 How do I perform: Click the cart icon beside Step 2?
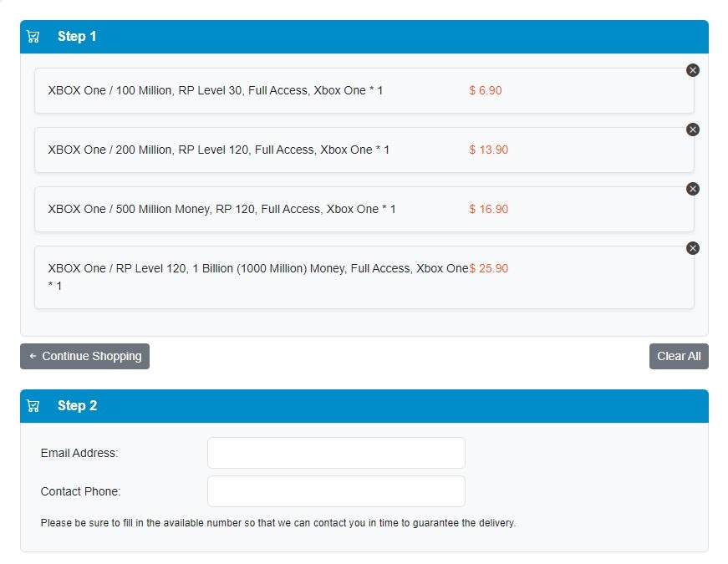click(33, 406)
